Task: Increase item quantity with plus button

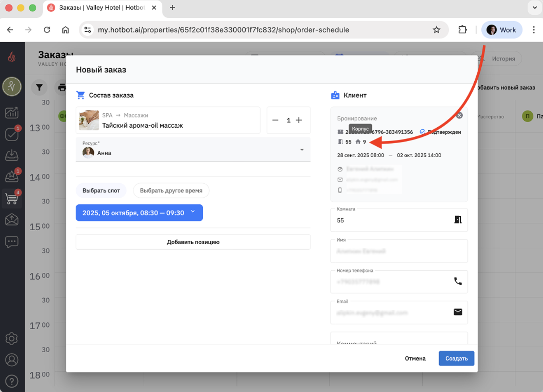Action: click(x=299, y=120)
